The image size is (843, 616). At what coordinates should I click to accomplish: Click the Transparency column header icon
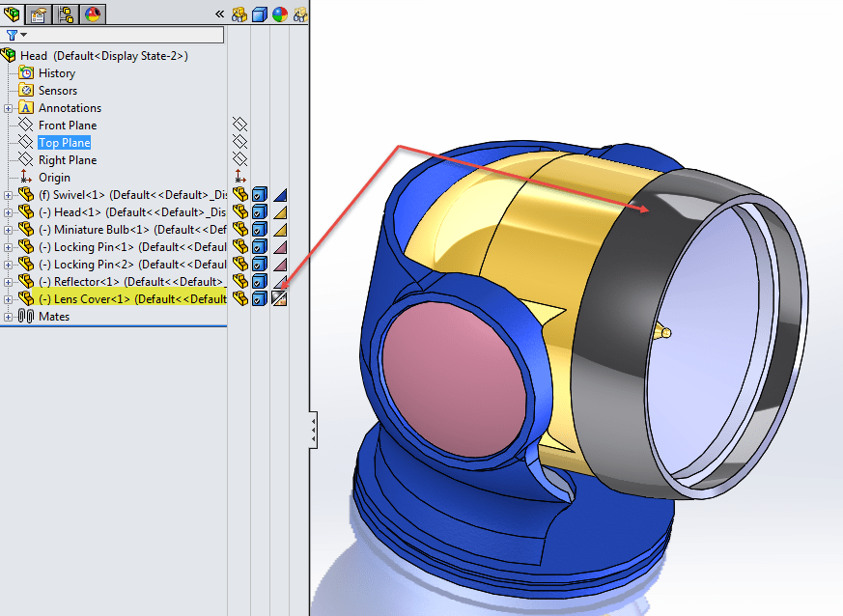tap(300, 14)
